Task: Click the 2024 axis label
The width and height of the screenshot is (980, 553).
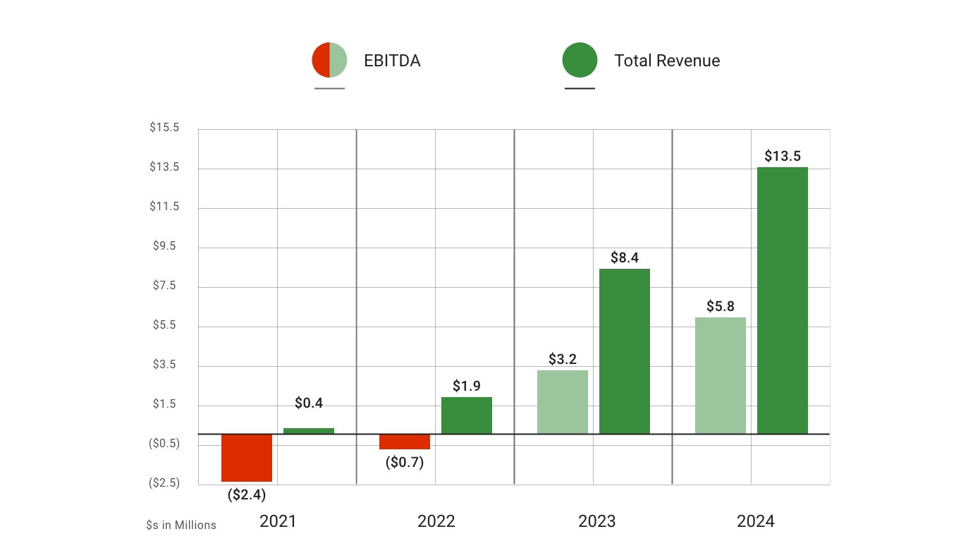Action: click(756, 521)
